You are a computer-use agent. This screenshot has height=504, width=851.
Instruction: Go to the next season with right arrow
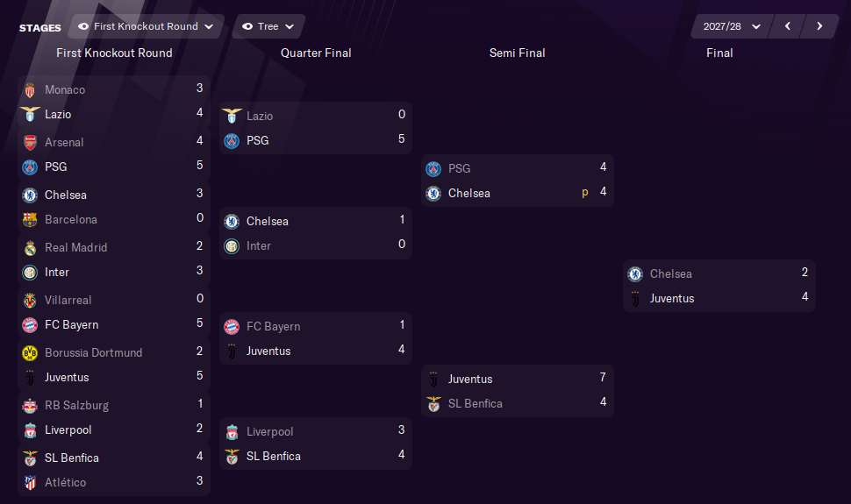click(819, 26)
